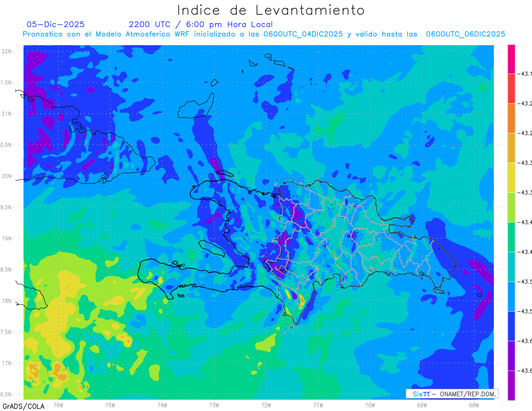The image size is (532, 411).
Task: Click the title 'Indice de Levantamiento'
Action: point(271,10)
